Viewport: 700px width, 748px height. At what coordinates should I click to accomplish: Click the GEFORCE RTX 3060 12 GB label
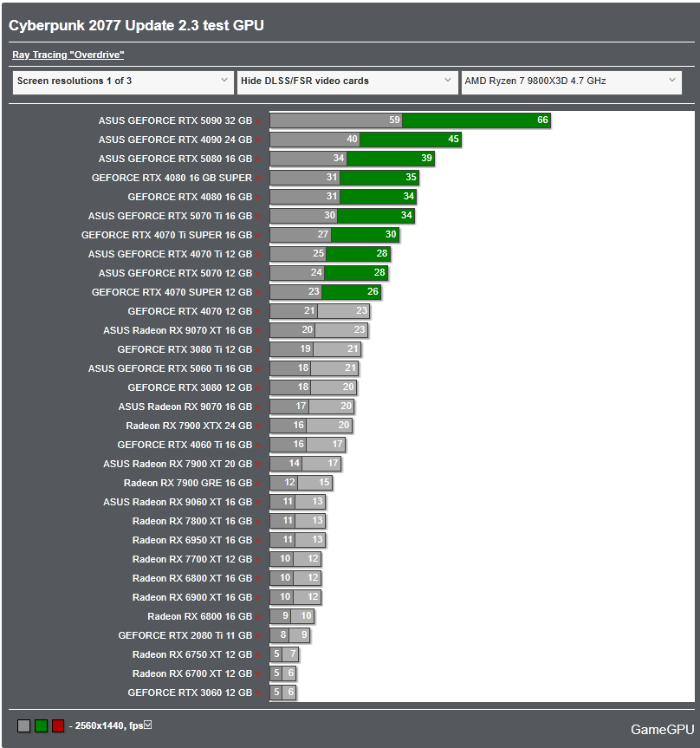(190, 693)
